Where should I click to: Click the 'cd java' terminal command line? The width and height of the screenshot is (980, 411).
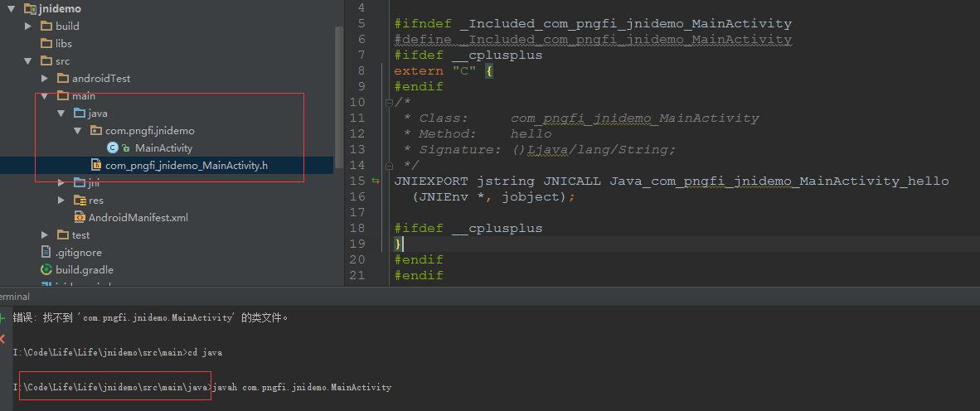[x=118, y=352]
